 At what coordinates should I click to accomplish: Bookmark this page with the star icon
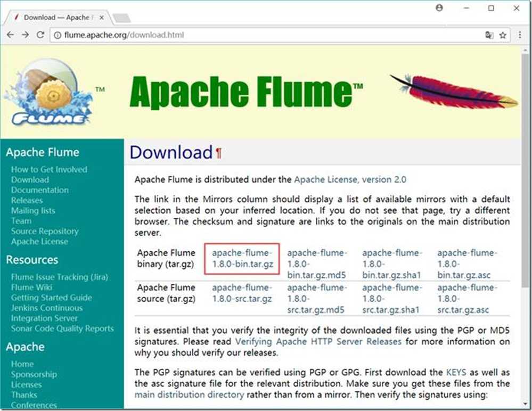tap(503, 35)
